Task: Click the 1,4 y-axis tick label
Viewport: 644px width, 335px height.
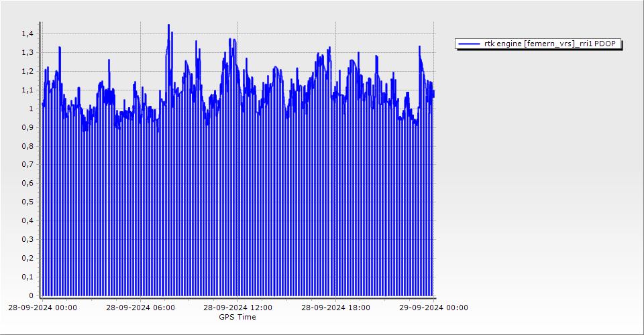Action: coord(27,33)
